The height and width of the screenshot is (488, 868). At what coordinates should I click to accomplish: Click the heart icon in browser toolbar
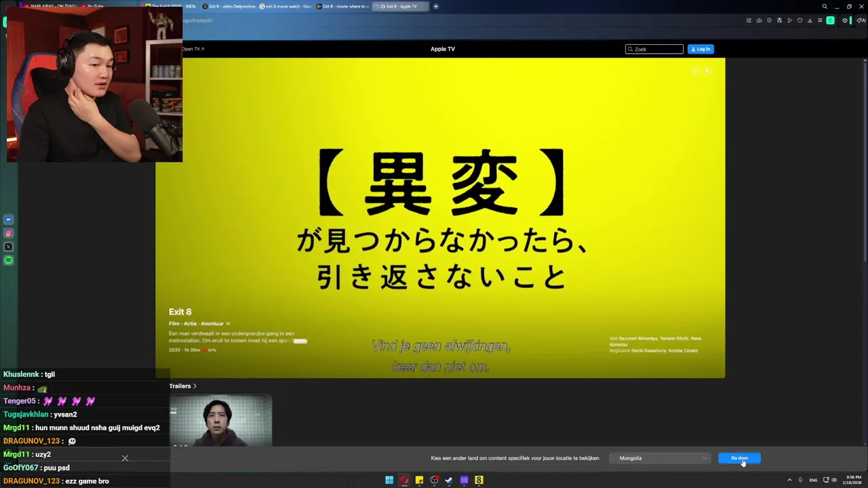(x=800, y=20)
